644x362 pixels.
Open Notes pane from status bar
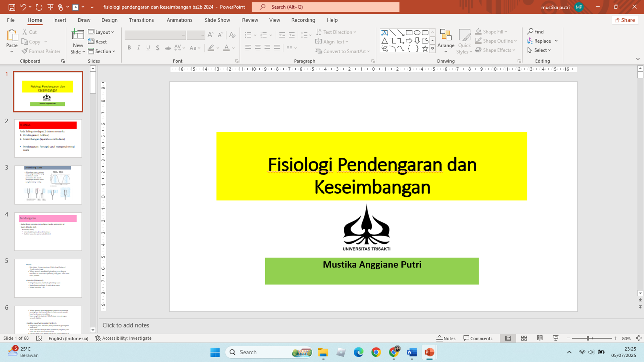point(446,338)
